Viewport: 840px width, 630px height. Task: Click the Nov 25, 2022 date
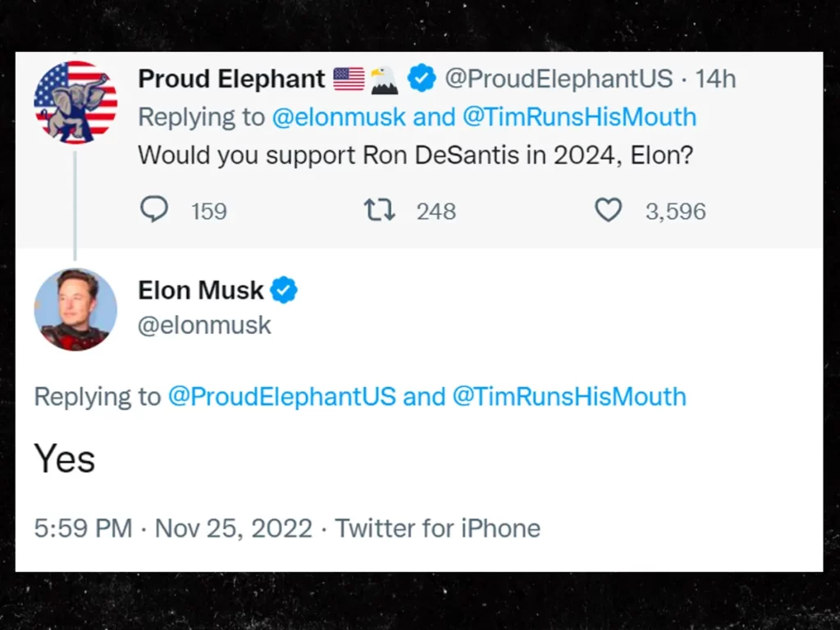pyautogui.click(x=234, y=528)
